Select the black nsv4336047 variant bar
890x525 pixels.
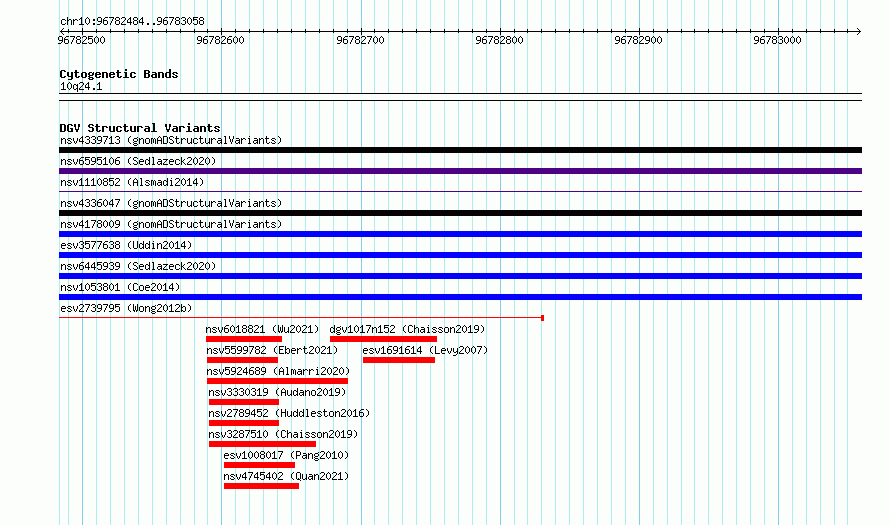[x=460, y=213]
